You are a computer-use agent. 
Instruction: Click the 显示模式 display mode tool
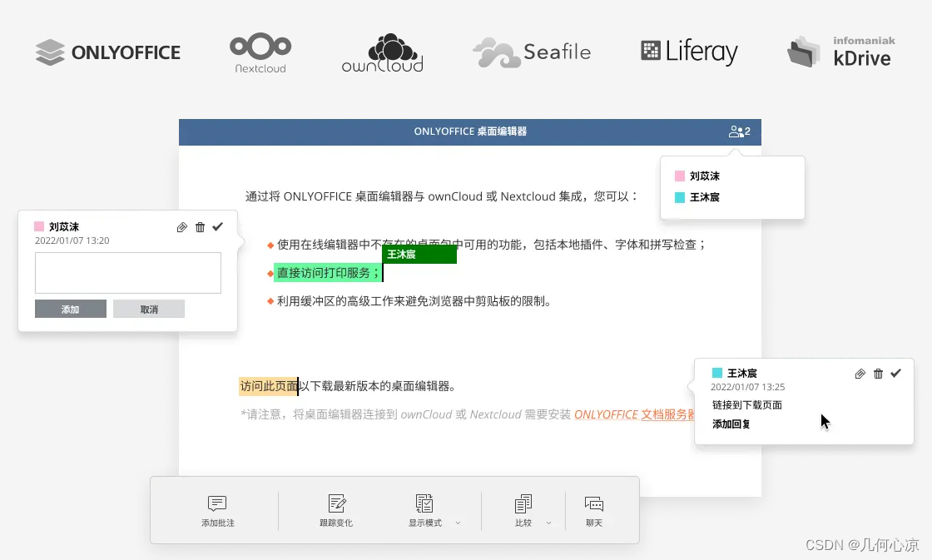pos(425,511)
